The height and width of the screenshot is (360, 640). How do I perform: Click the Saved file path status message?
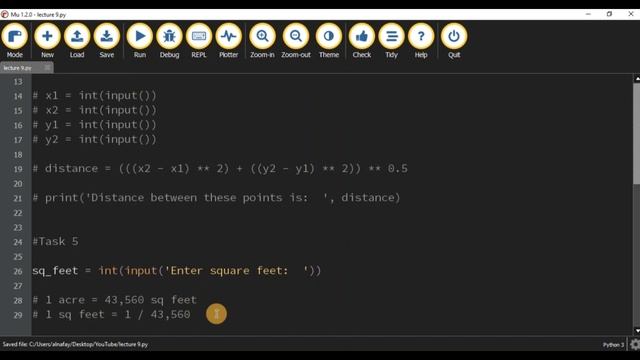(x=76, y=344)
